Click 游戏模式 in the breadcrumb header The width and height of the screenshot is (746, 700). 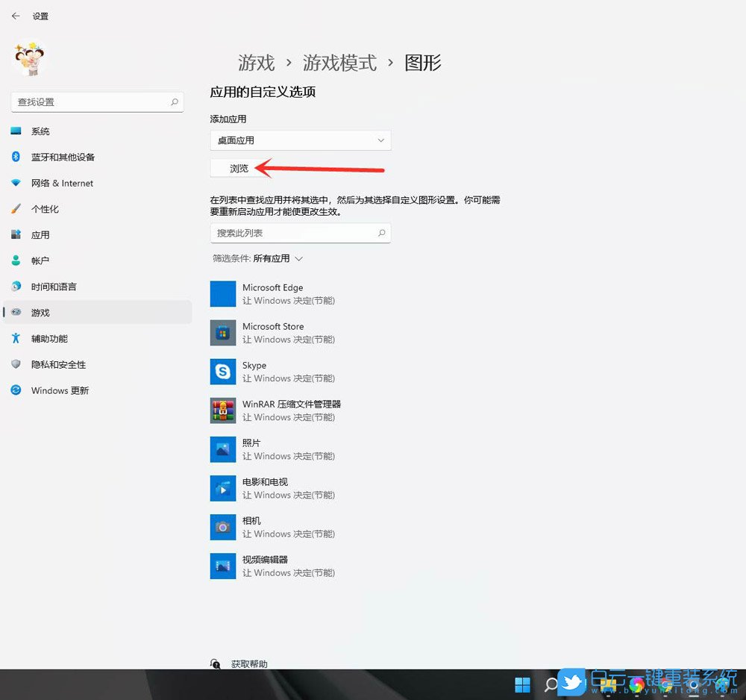coord(341,63)
